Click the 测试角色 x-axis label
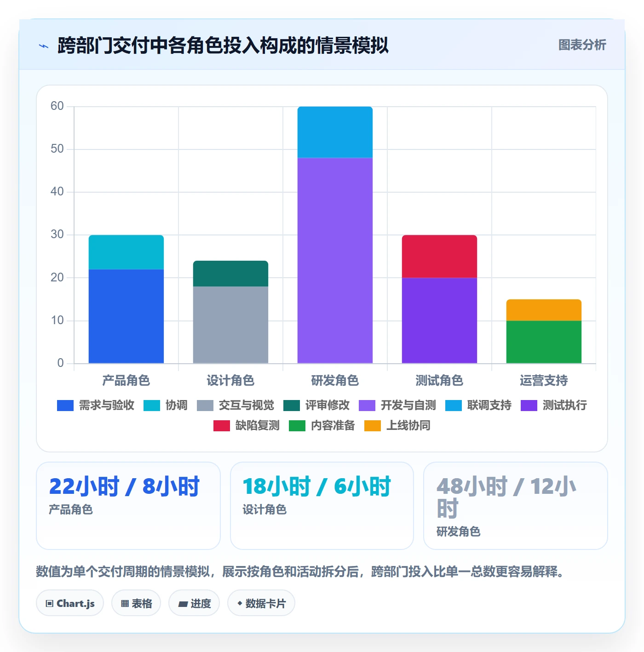644x652 pixels. (x=439, y=381)
